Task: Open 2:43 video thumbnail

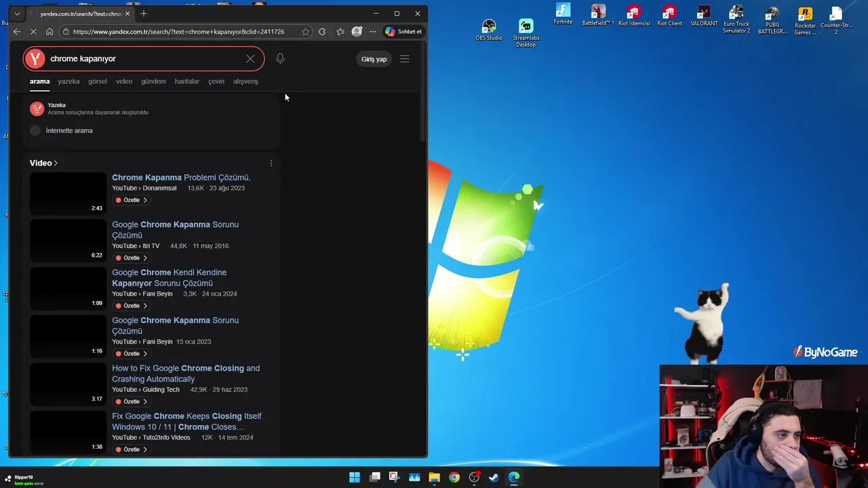Action: tap(68, 193)
